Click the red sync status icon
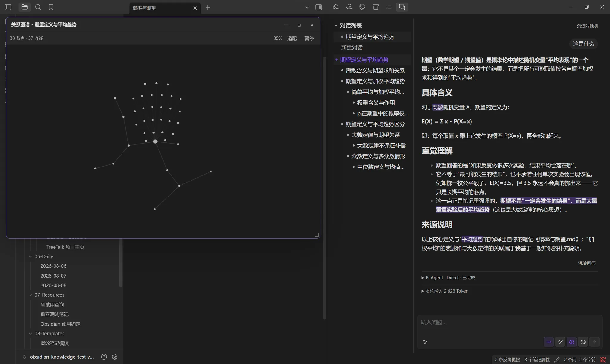Screen dimensions: 610x364 click(x=603, y=360)
